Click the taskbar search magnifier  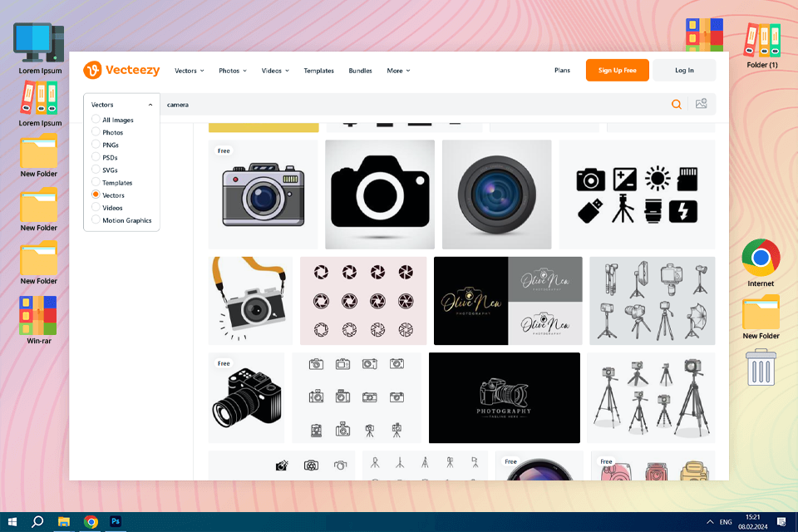37,521
